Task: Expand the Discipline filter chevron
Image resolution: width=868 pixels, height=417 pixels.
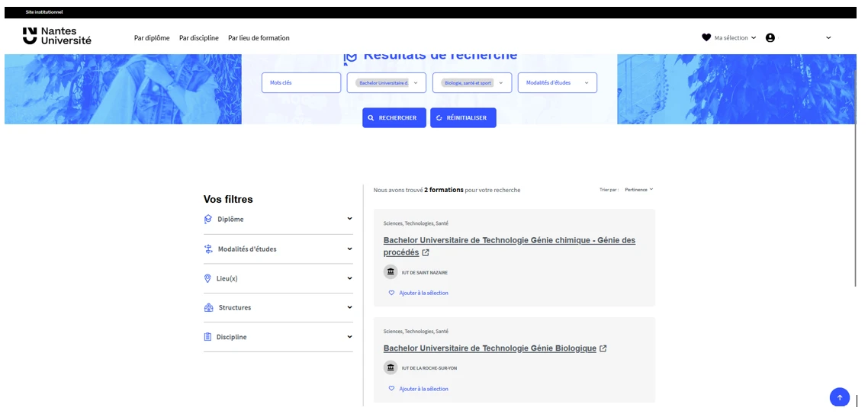Action: (x=349, y=336)
